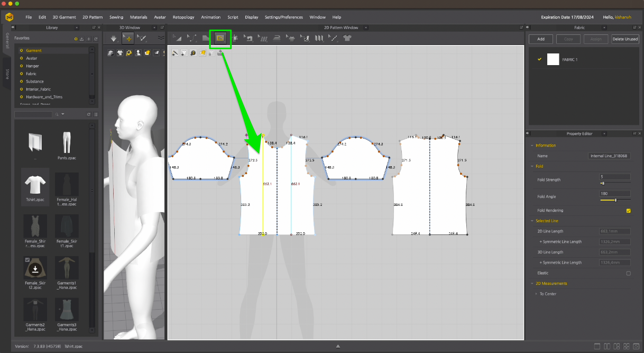Collapse the Fold section in Property Editor

coord(531,166)
